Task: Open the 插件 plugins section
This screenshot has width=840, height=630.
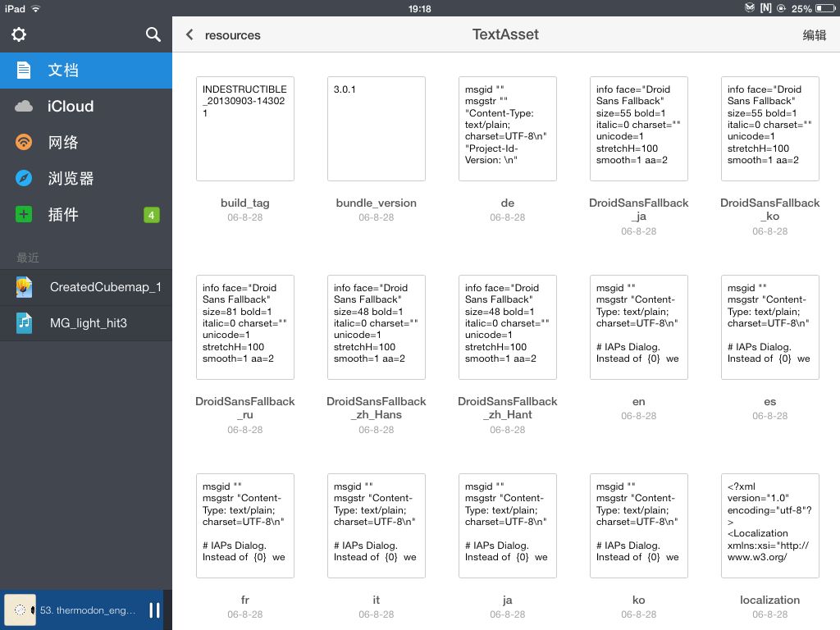Action: [85, 214]
